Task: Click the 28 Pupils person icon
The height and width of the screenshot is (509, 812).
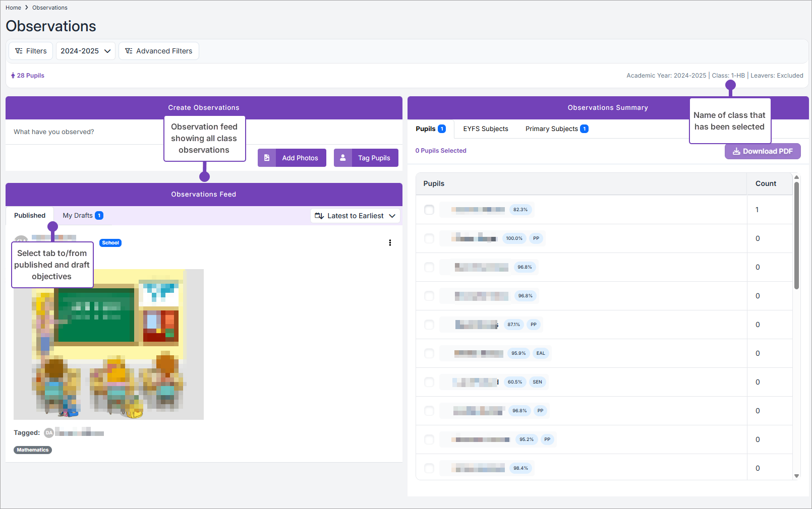Action: click(13, 76)
